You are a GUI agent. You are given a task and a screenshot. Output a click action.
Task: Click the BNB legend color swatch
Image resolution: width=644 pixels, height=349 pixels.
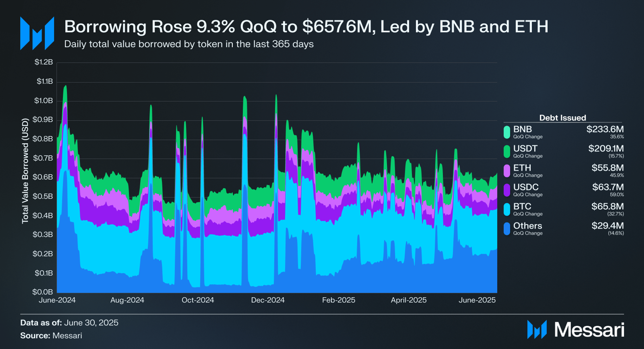(x=507, y=132)
